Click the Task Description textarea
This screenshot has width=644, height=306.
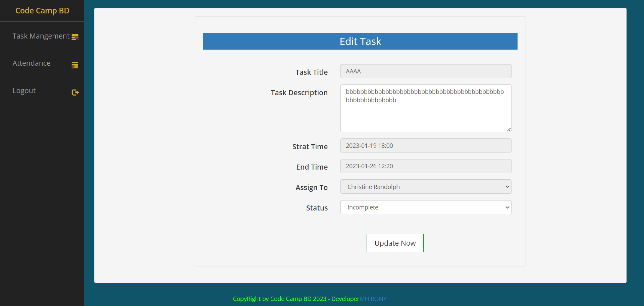point(425,108)
